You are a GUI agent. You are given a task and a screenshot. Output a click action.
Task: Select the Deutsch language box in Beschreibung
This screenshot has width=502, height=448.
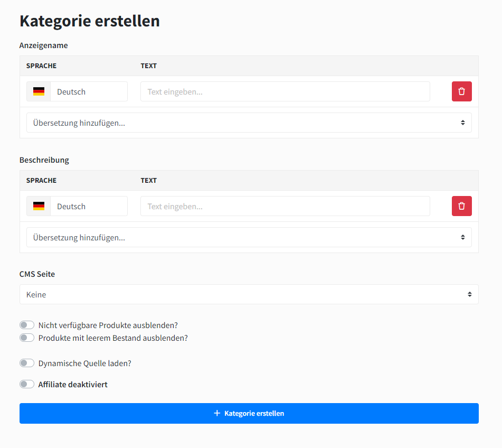click(x=89, y=206)
